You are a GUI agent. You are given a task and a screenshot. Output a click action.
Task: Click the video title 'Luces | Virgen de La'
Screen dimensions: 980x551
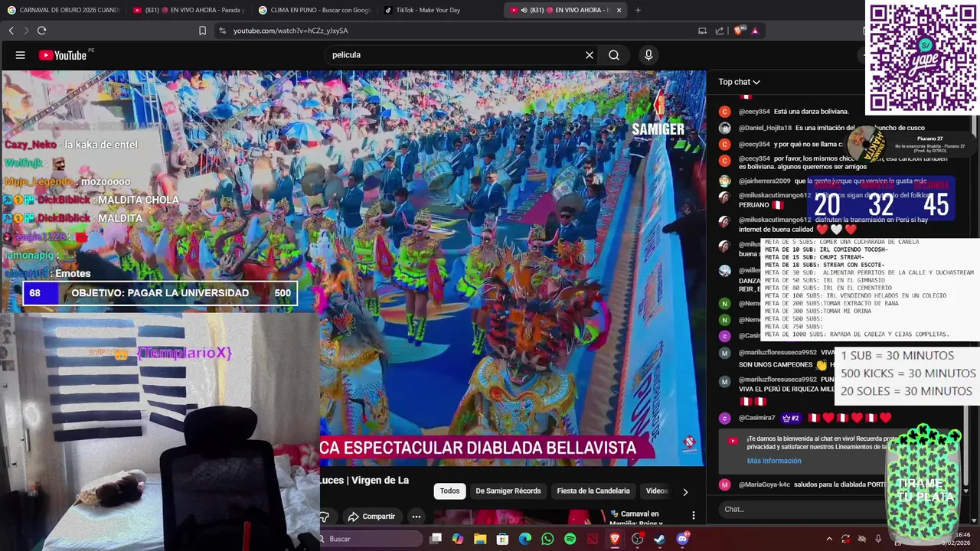tap(364, 481)
